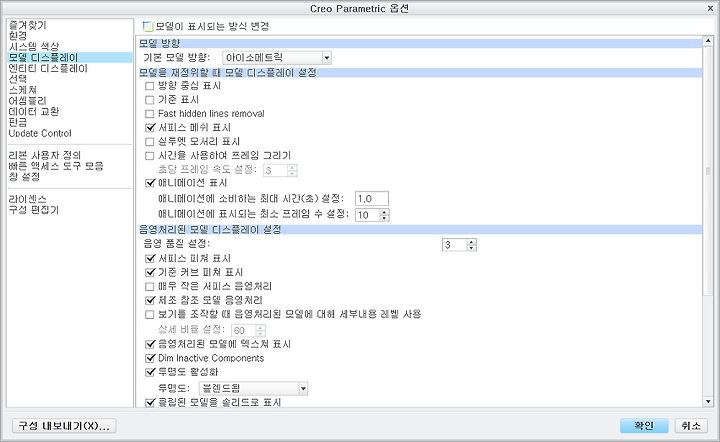Image resolution: width=720 pixels, height=442 pixels.
Task: Open 리본 사용자 정의 settings
Action: [45, 155]
